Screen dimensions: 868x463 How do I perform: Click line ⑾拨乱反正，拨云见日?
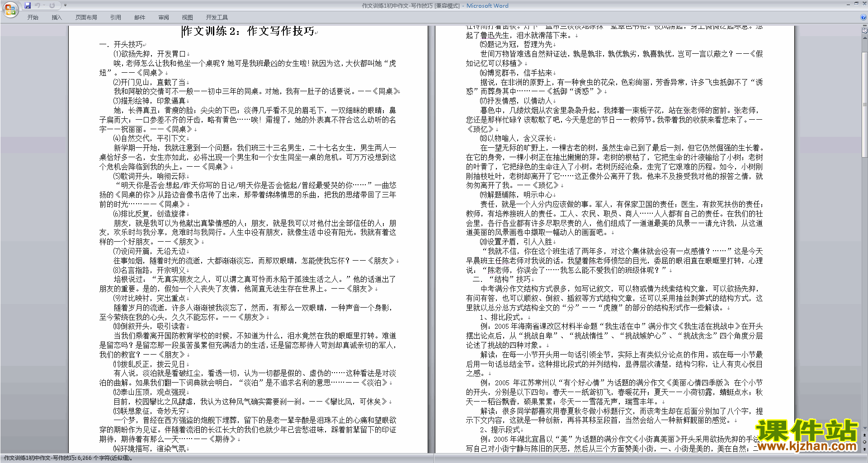[150, 364]
